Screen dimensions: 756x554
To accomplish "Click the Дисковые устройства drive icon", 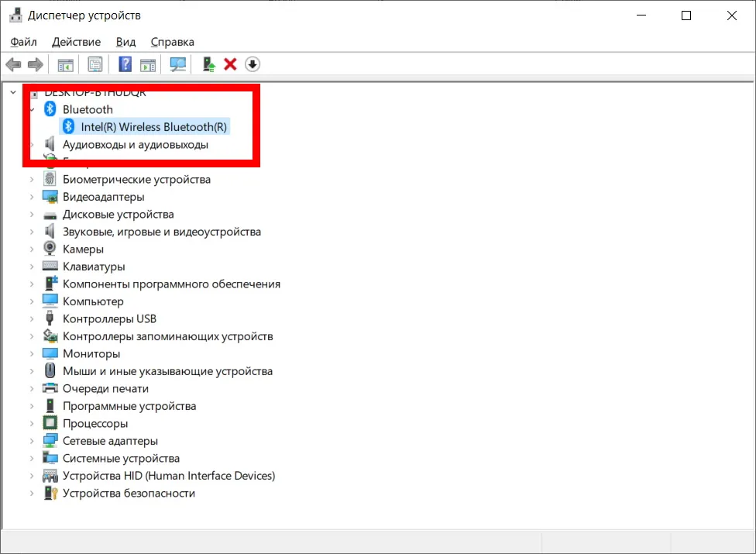I will click(x=50, y=215).
